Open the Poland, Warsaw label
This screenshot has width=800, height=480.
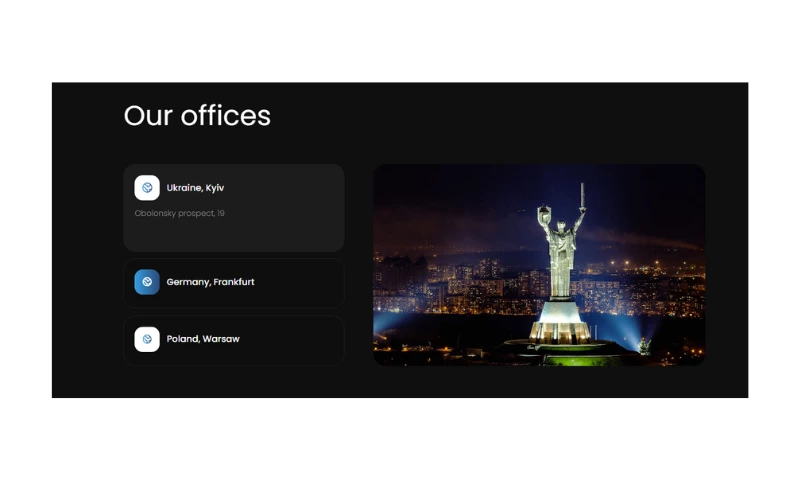203,339
